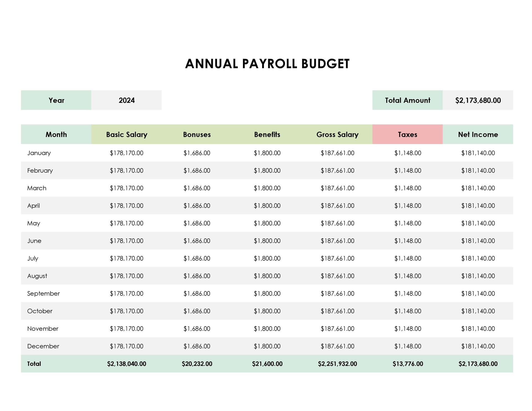Select the July Gross Salary value

pyautogui.click(x=337, y=258)
